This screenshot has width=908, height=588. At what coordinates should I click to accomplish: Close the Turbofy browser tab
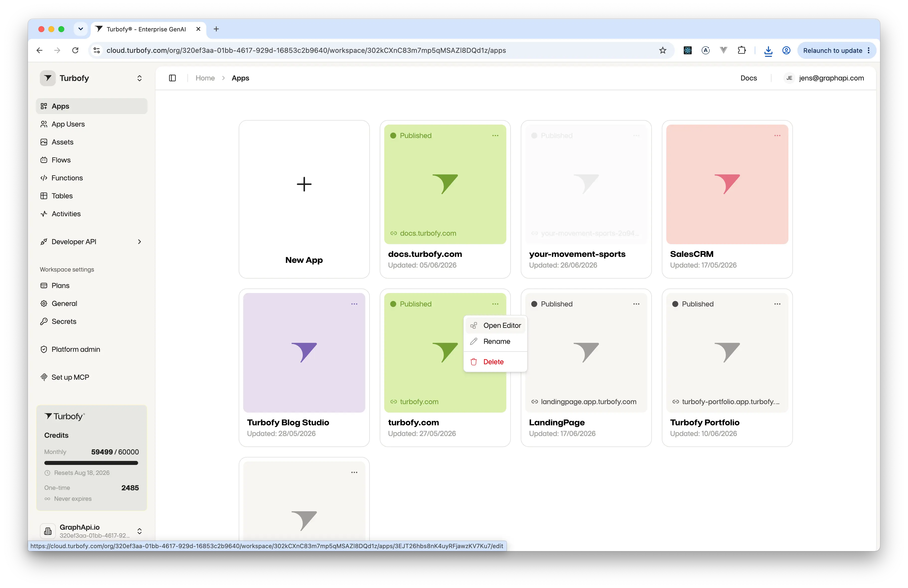(x=198, y=29)
